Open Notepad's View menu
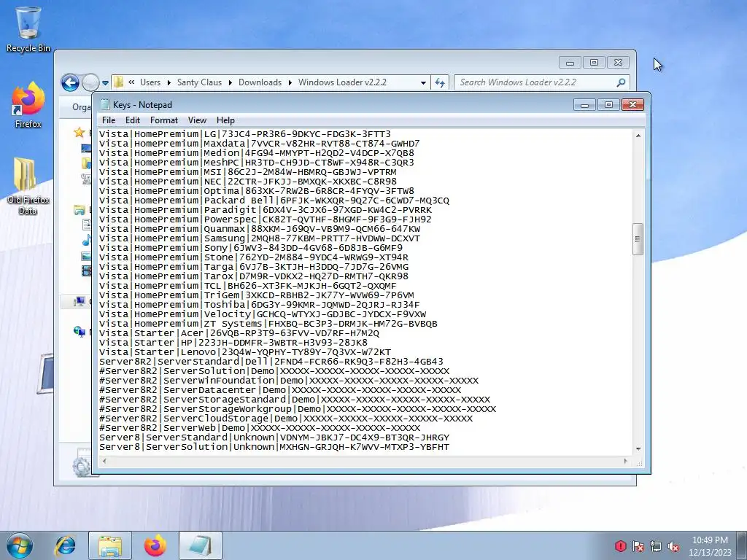The image size is (747, 560). pos(197,120)
